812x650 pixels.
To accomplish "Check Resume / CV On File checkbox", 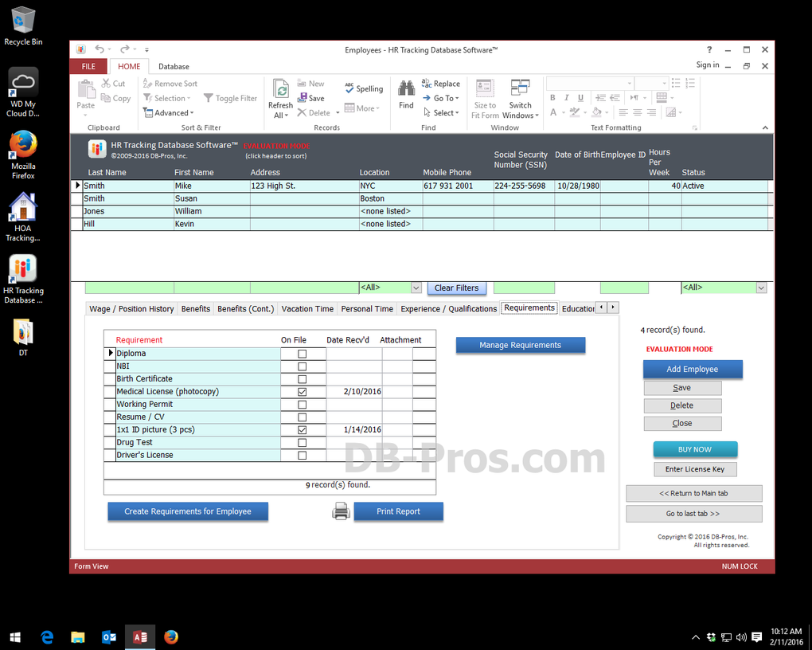I will tap(303, 417).
